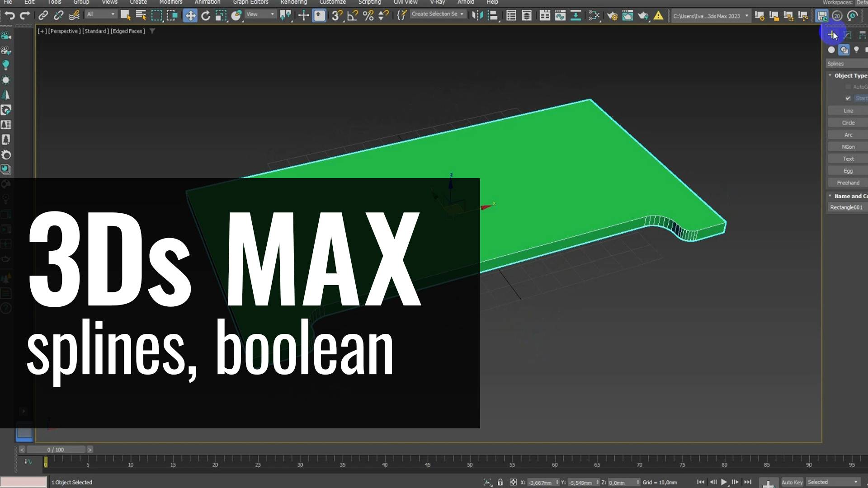Toggle the selection lock padlock
Viewport: 868px width, 488px height.
point(500,482)
